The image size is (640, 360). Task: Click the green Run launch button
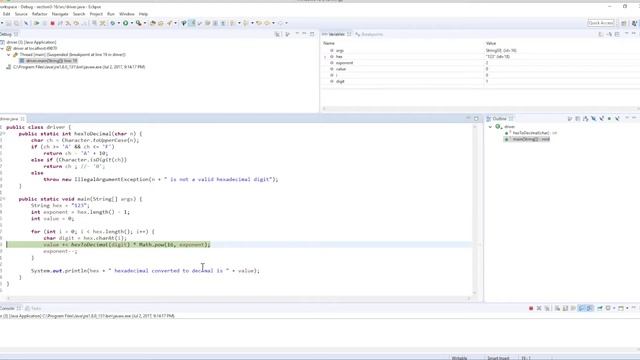tap(126, 23)
